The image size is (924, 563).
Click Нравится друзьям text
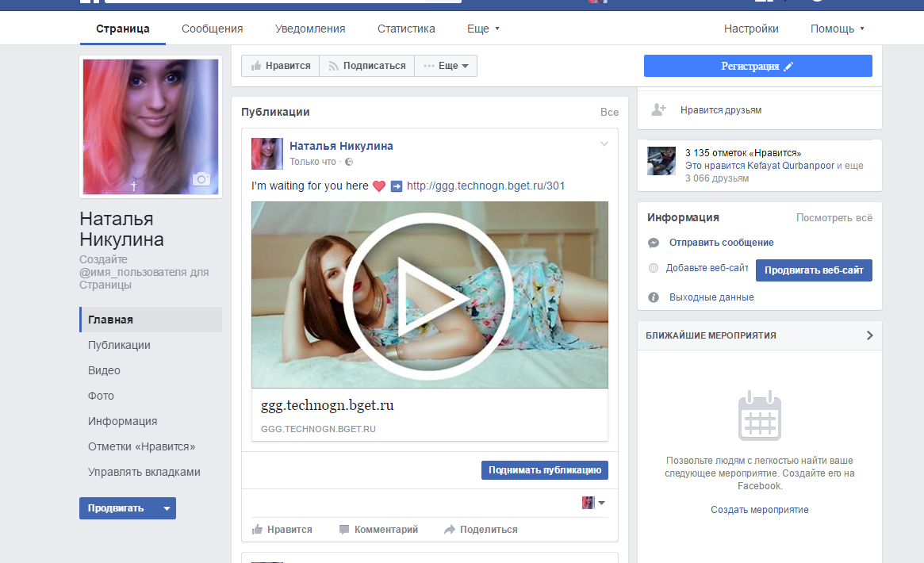coord(721,110)
